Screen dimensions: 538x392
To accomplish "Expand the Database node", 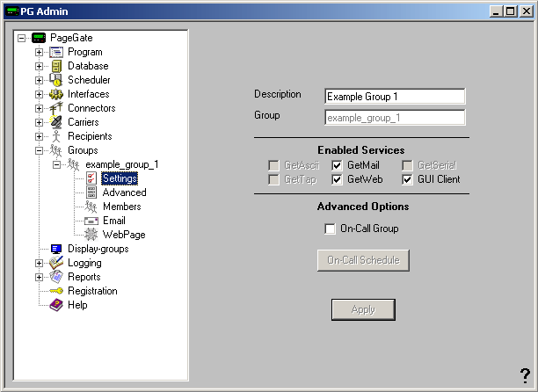I will (39, 66).
